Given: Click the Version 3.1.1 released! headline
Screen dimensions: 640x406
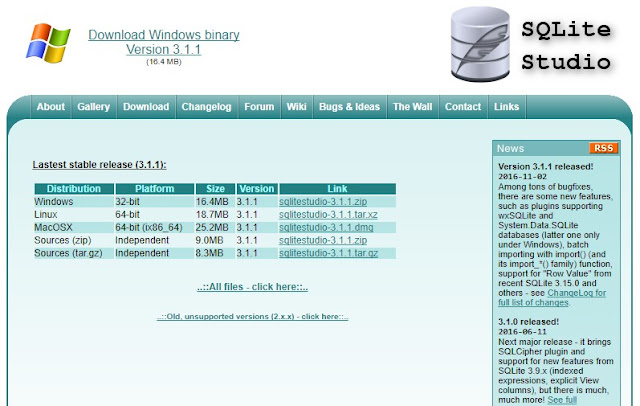Looking at the screenshot, I should (546, 166).
